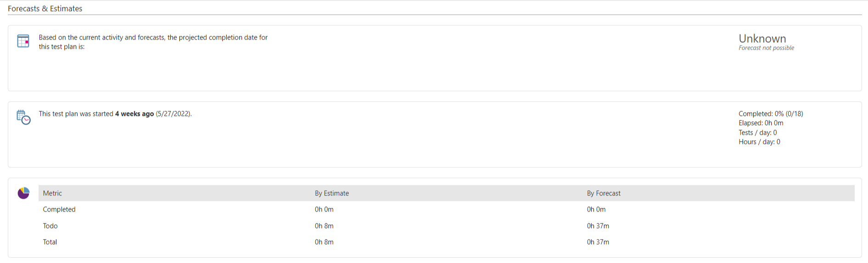Select the Total metric row
Screen dimensions: 868x263
[50, 242]
